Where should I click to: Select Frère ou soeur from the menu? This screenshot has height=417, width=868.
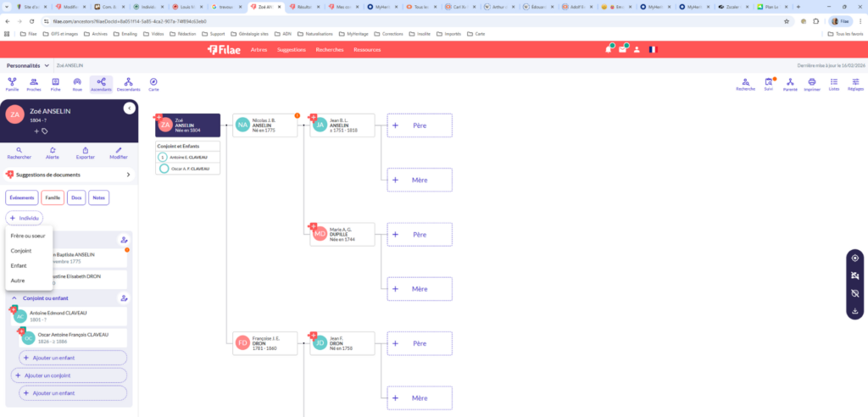click(x=28, y=236)
